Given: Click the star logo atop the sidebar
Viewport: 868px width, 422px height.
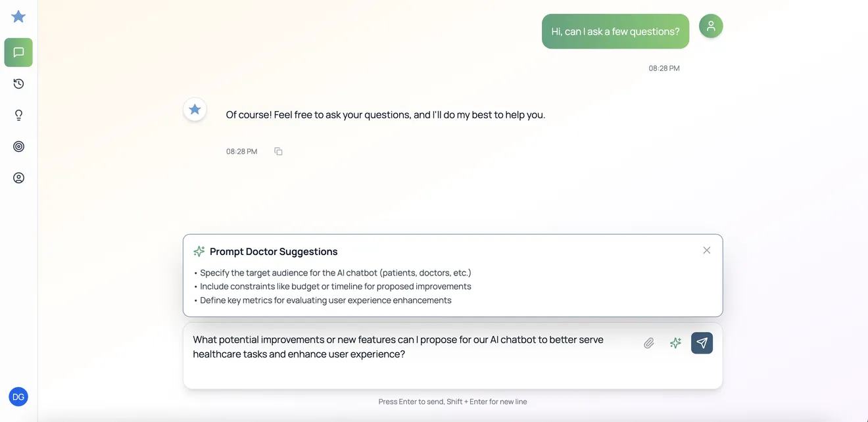Looking at the screenshot, I should tap(18, 16).
